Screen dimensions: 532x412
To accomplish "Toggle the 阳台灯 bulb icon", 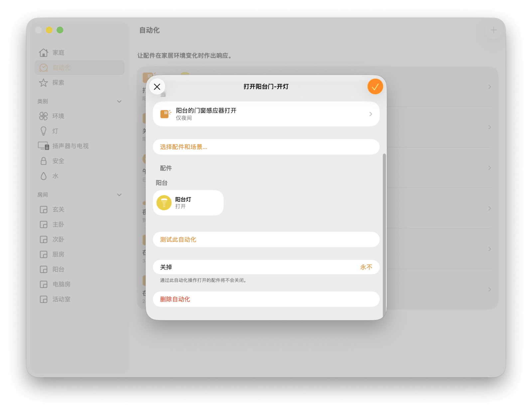I will point(164,203).
